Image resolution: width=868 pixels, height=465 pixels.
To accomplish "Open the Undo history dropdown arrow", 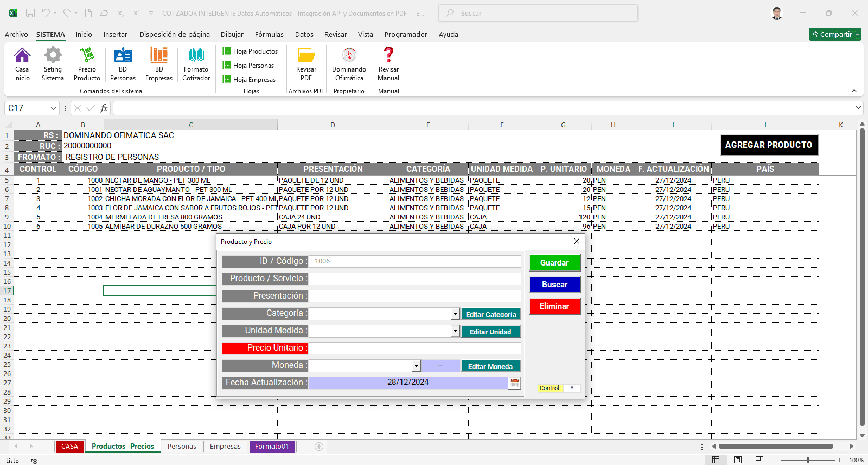I will pyautogui.click(x=55, y=13).
